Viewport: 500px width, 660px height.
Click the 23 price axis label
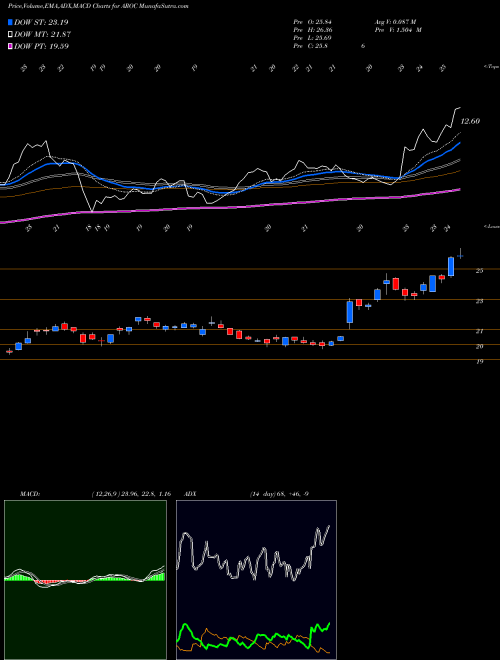[479, 301]
